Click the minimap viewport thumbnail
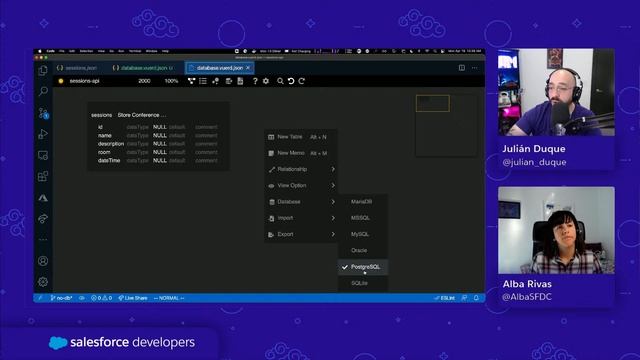 click(433, 103)
